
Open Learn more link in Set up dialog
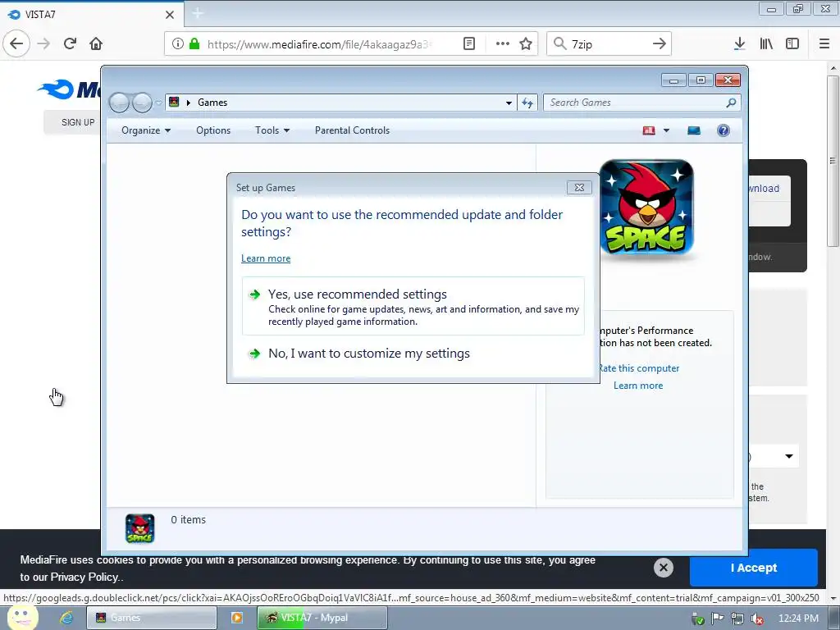click(x=266, y=258)
